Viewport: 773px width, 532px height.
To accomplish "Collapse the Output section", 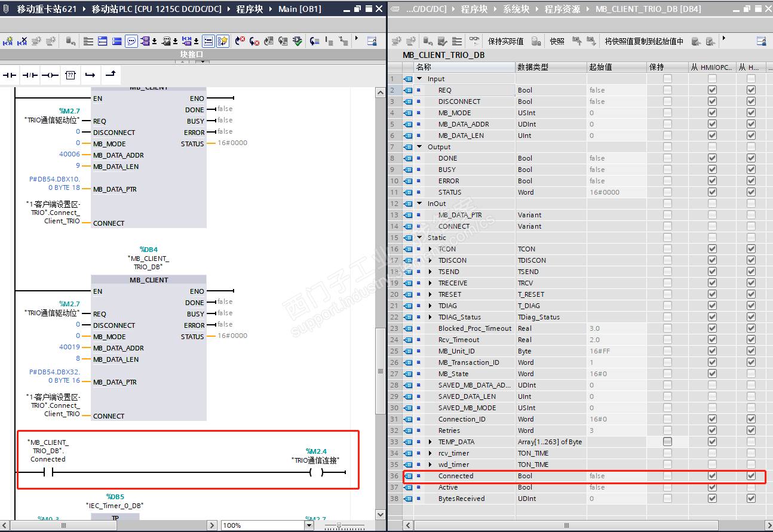I will (x=419, y=147).
